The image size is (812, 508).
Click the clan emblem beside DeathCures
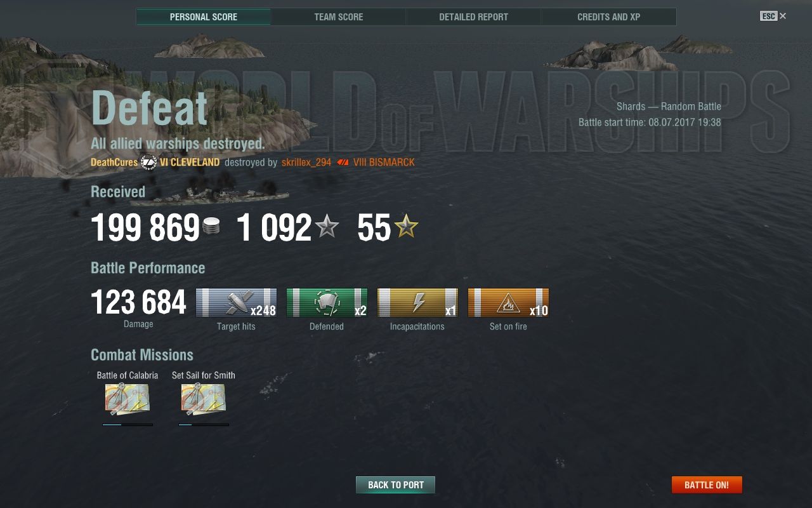point(148,162)
